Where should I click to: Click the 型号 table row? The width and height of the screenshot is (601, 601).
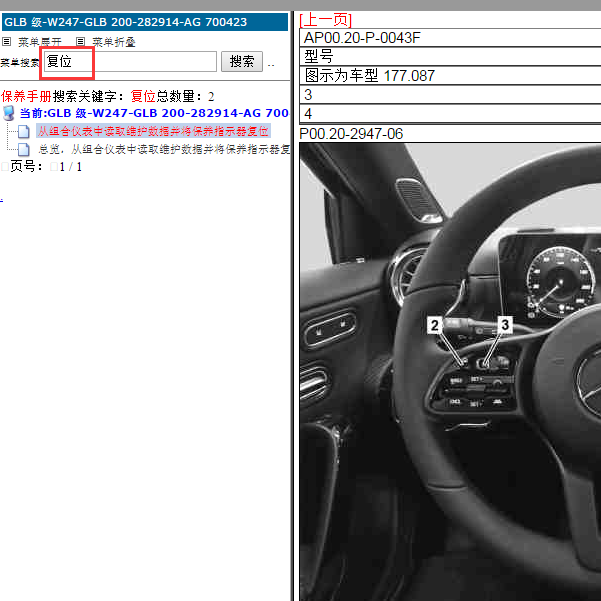click(x=450, y=56)
